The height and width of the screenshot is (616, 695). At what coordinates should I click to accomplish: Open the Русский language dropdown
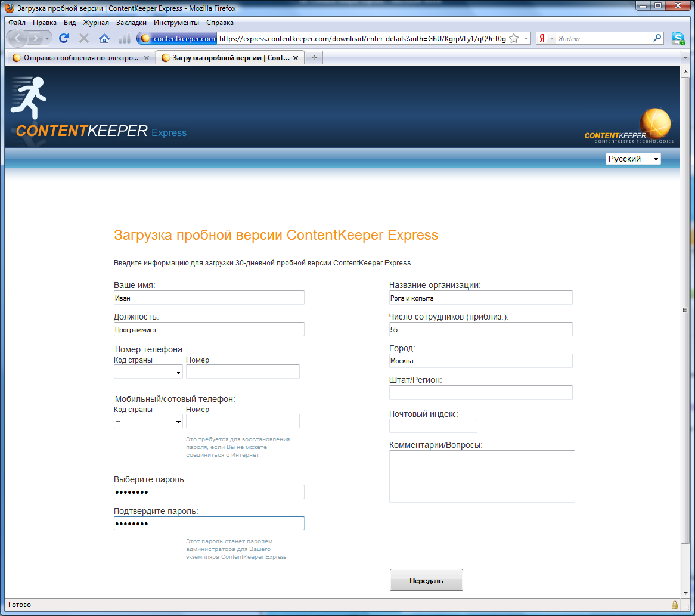pos(633,159)
